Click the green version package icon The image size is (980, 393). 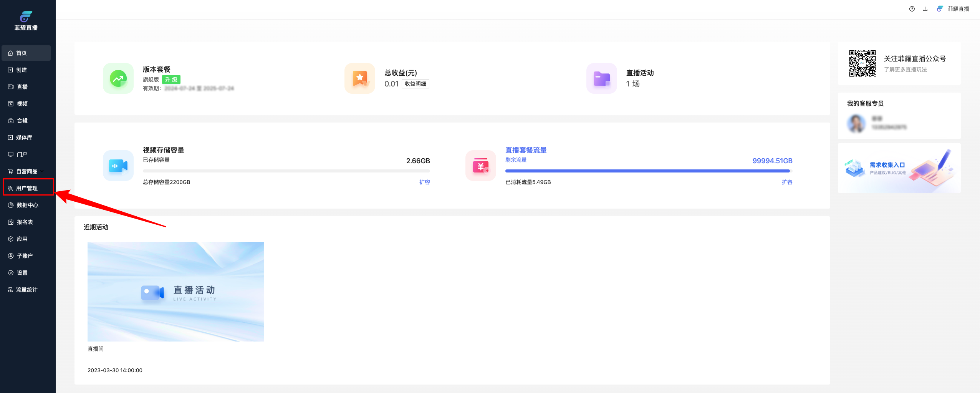118,78
